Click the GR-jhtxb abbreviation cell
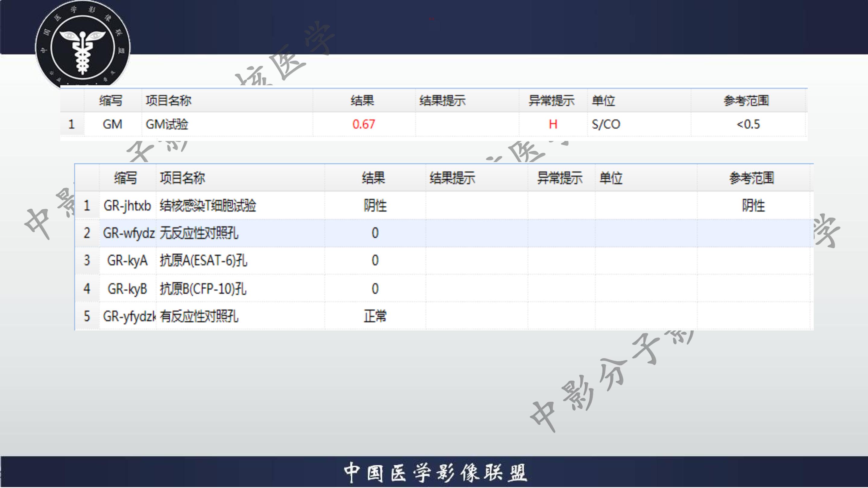 127,206
